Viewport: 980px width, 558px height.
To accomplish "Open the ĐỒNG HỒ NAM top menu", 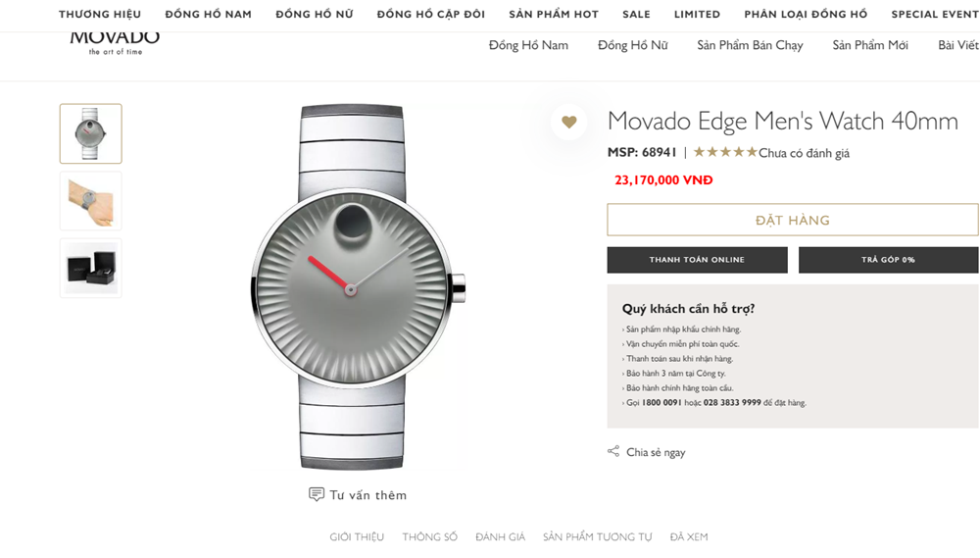I will tap(208, 15).
